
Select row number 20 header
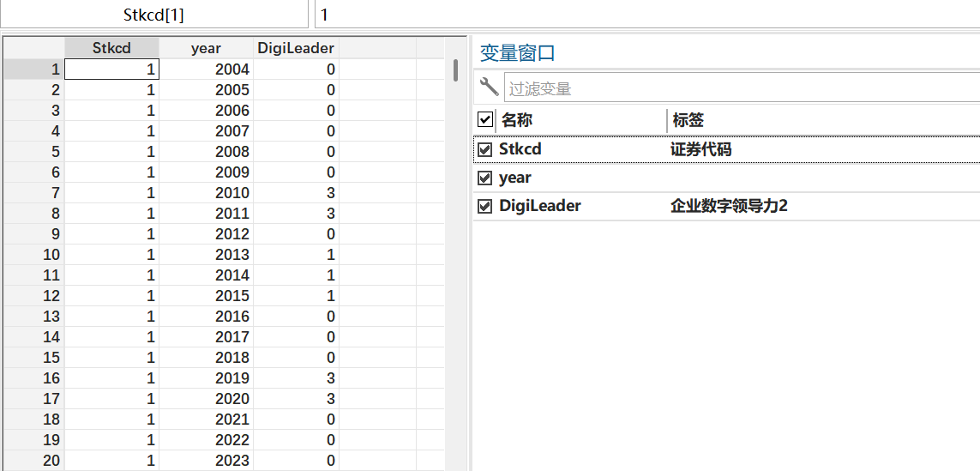33,461
